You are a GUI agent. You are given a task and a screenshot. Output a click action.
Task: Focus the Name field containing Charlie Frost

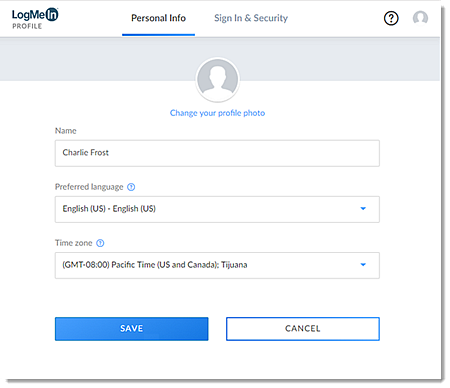coord(217,153)
